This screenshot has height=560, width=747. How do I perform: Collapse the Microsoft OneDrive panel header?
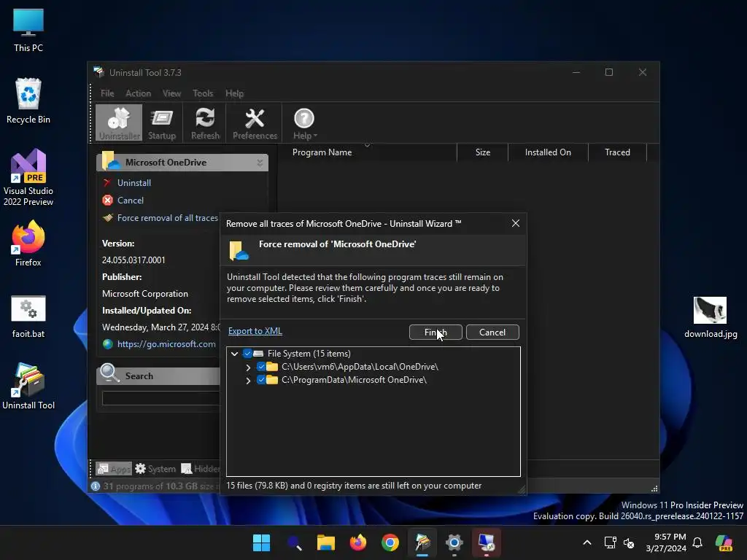point(260,163)
